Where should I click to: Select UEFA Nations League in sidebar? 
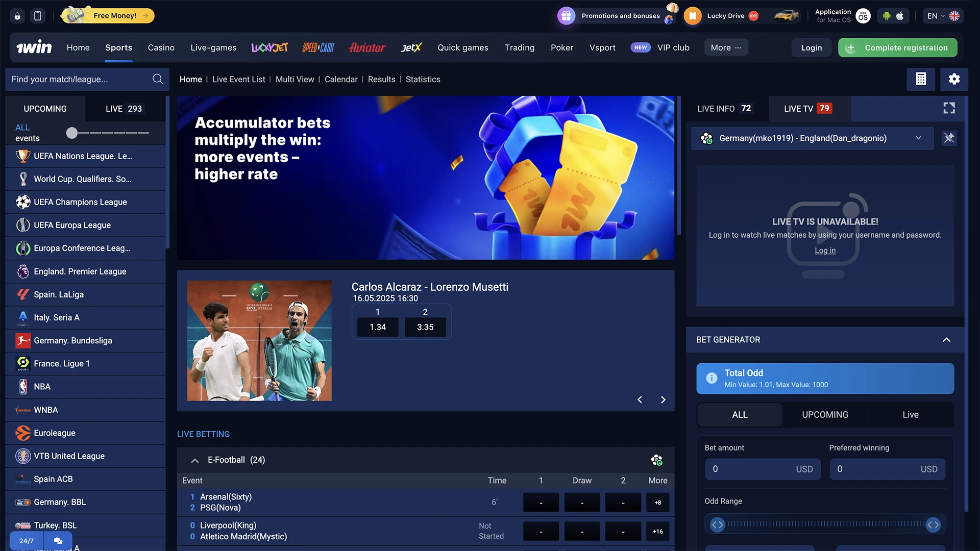click(x=85, y=156)
